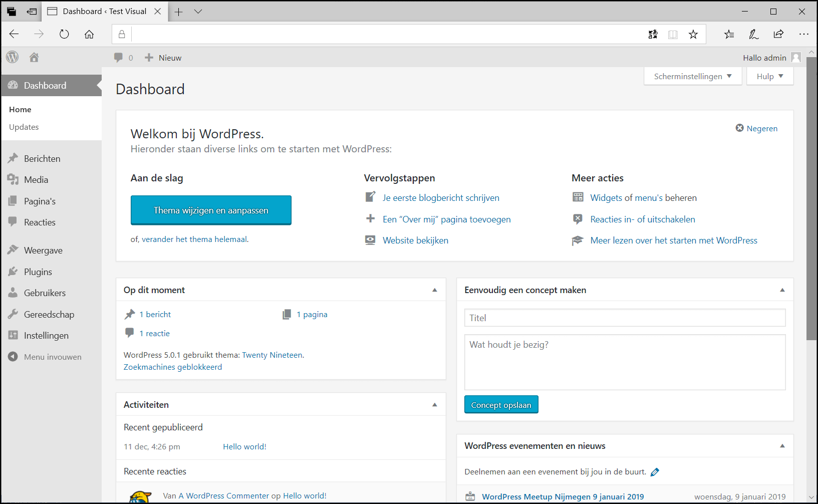
Task: Open Weergave in sidebar
Action: [x=51, y=250]
